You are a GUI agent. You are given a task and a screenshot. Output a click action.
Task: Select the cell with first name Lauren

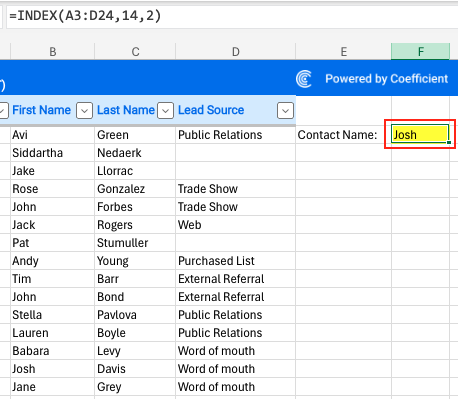click(53, 333)
